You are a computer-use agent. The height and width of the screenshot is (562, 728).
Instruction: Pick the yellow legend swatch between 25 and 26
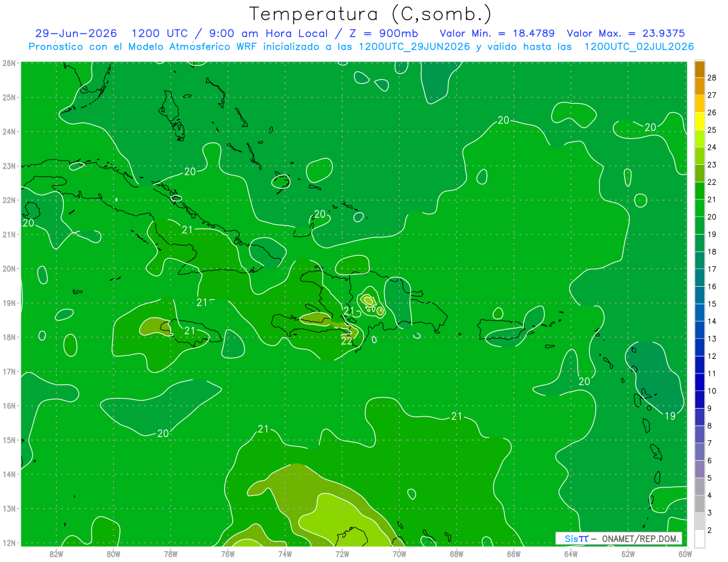click(x=699, y=121)
